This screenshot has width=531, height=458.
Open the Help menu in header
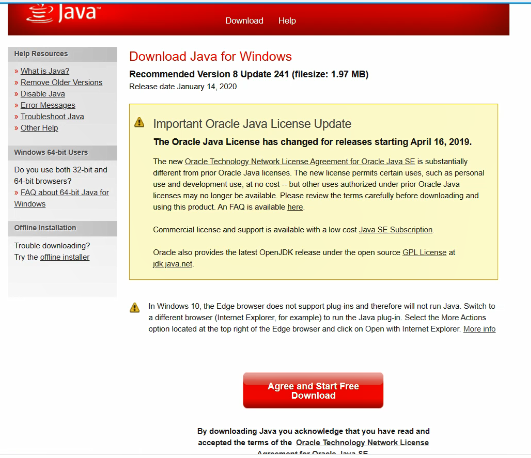pos(287,21)
